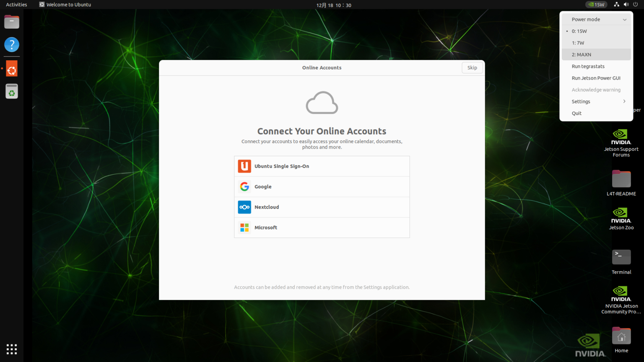This screenshot has width=644, height=362.
Task: Open the 15W power indicator in top bar
Action: (x=596, y=5)
